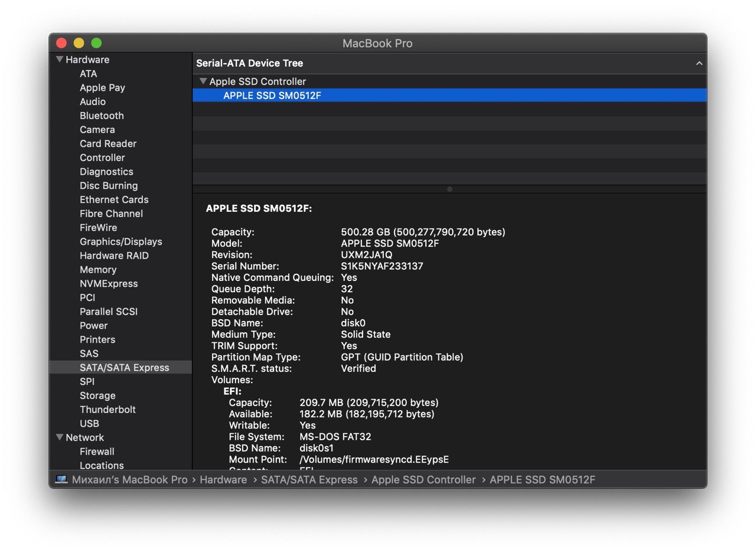Click the capacity value 500.28 GB

point(423,232)
